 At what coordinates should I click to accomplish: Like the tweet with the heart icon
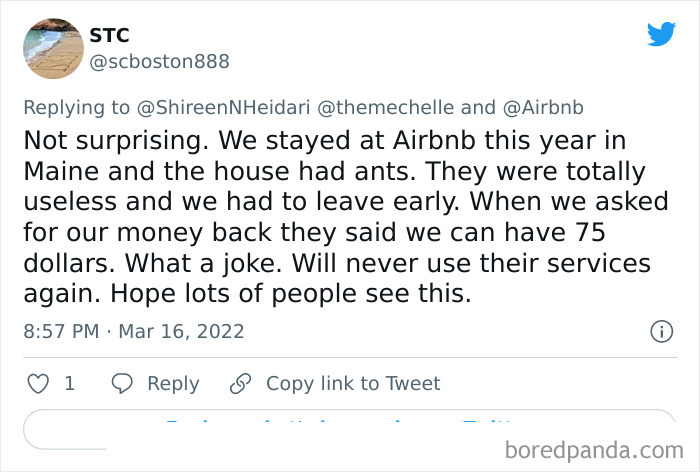click(x=37, y=383)
